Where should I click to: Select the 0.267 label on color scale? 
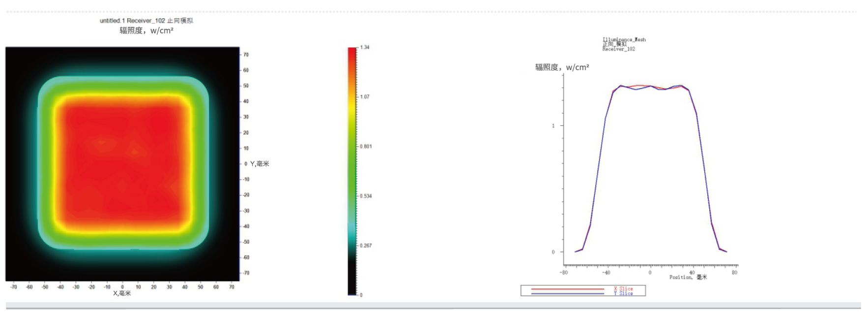click(x=365, y=246)
